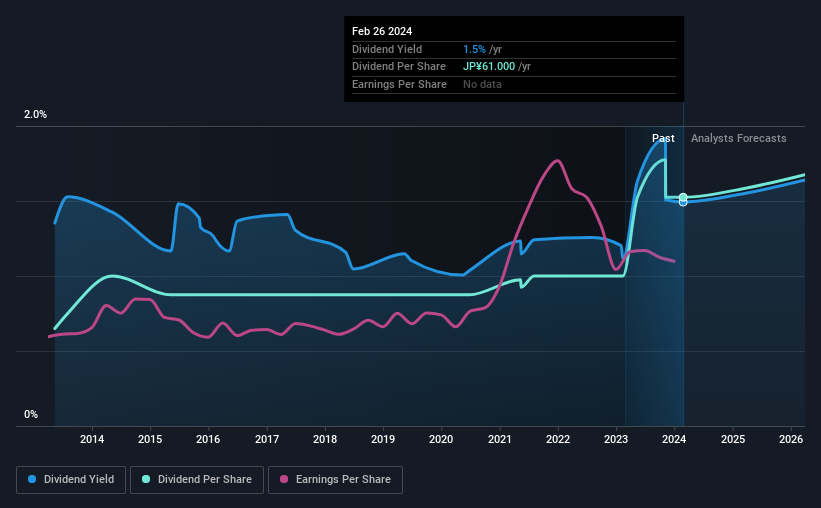This screenshot has height=508, width=821.
Task: Click the pink Earnings Per Share legend dot
Action: [x=284, y=479]
